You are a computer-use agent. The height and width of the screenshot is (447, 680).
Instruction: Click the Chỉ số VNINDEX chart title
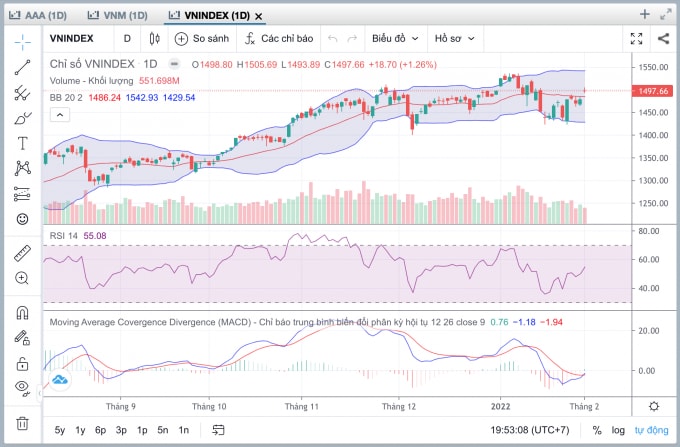coord(92,64)
